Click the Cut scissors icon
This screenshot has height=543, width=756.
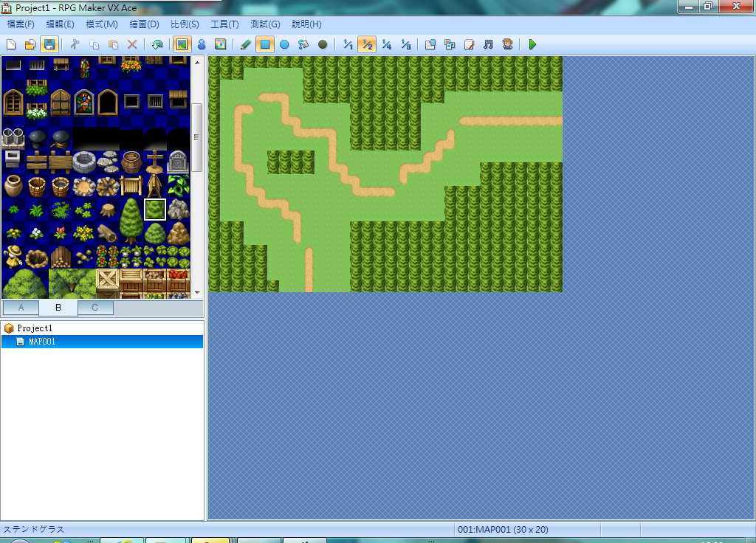click(75, 45)
